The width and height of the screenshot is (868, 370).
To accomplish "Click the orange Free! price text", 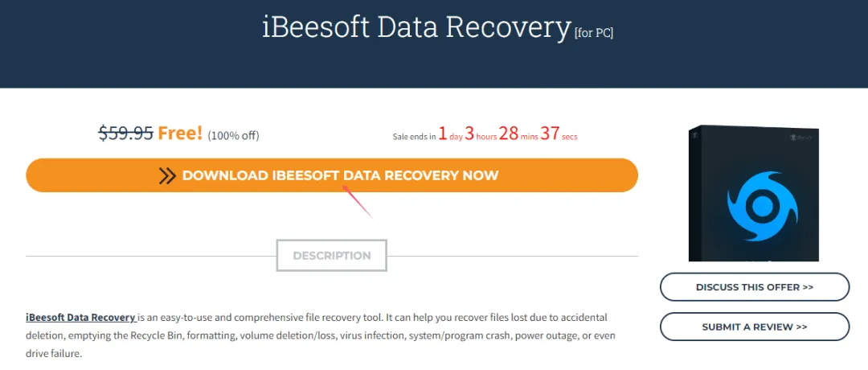I will [x=180, y=133].
